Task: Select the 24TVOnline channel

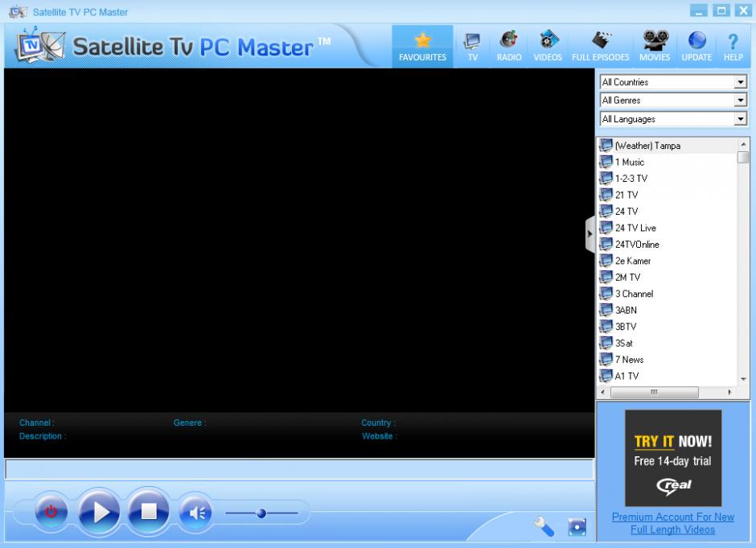Action: tap(668, 244)
